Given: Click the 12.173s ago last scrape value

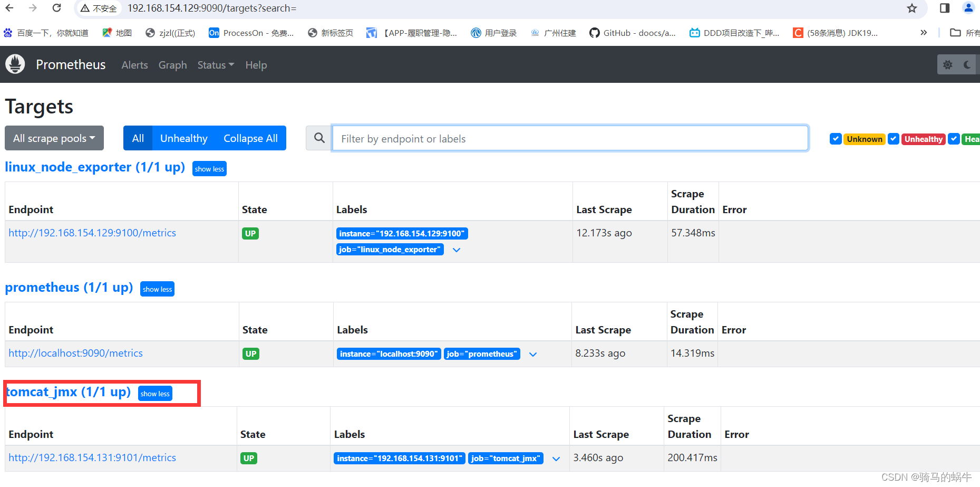Looking at the screenshot, I should pyautogui.click(x=604, y=233).
